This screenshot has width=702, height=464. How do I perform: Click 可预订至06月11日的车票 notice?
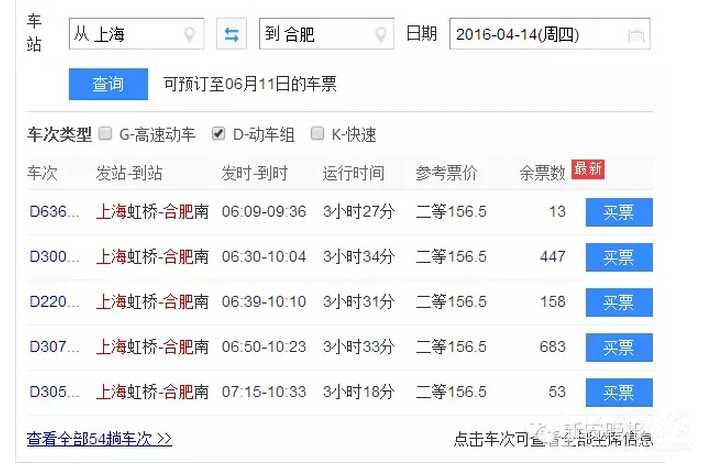click(250, 84)
